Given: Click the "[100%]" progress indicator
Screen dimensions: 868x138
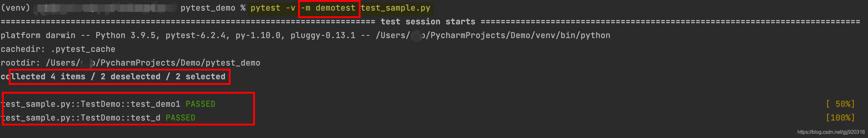Looking at the screenshot, I should [x=840, y=118].
